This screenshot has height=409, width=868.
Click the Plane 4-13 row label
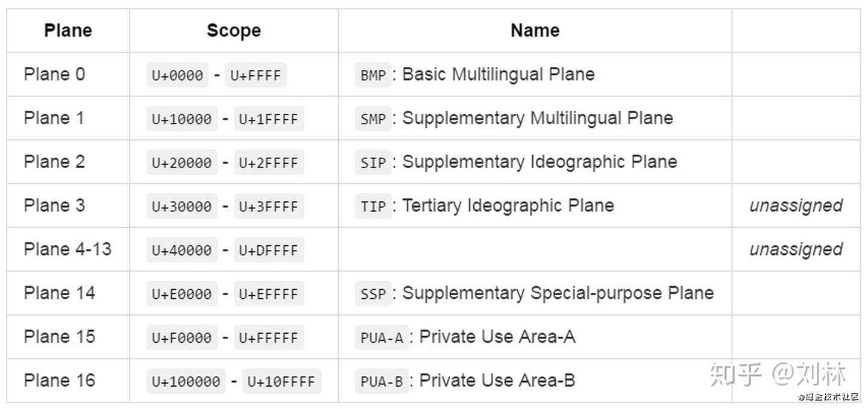pos(68,249)
